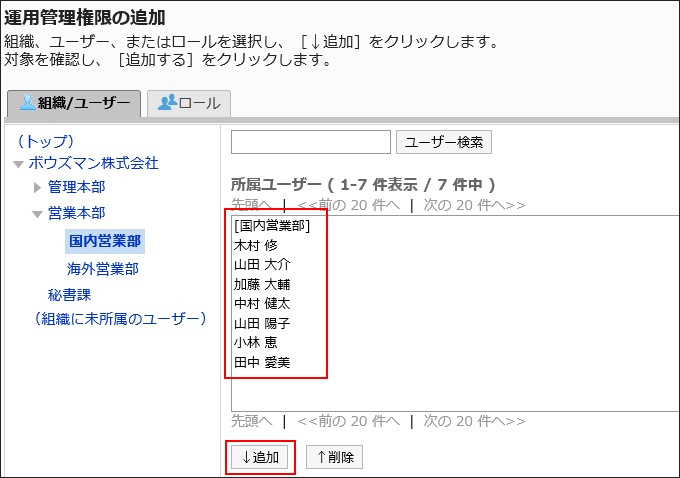Screen dimensions: 680x478
Task: Collapse the ボウズマン株式会社 node triangle
Action: (18, 164)
